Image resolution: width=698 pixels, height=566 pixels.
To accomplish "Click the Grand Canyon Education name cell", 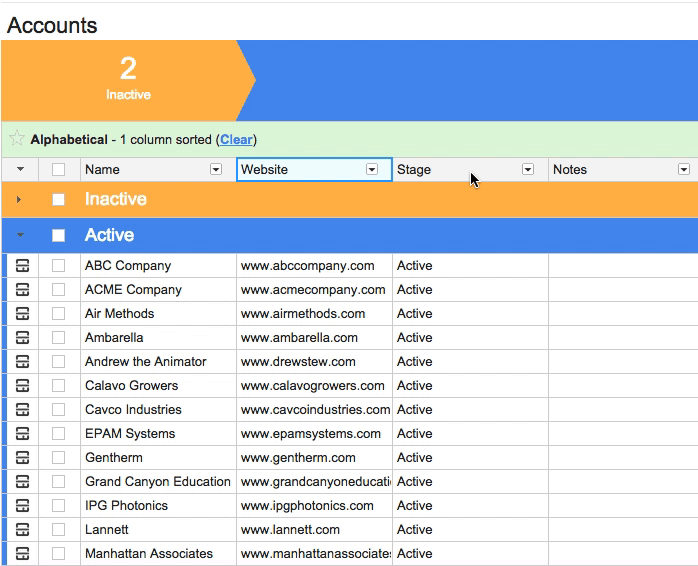I will coord(158,482).
